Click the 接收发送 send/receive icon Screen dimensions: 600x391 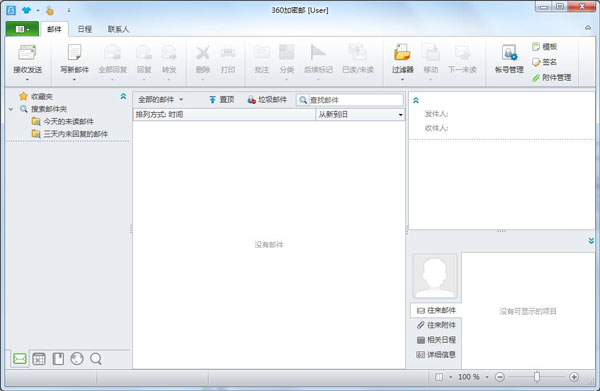point(27,53)
